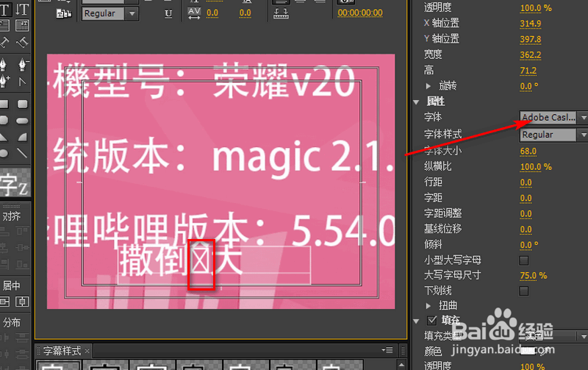588x370 pixels.
Task: Select the Ellipse tool
Action: (x=4, y=153)
